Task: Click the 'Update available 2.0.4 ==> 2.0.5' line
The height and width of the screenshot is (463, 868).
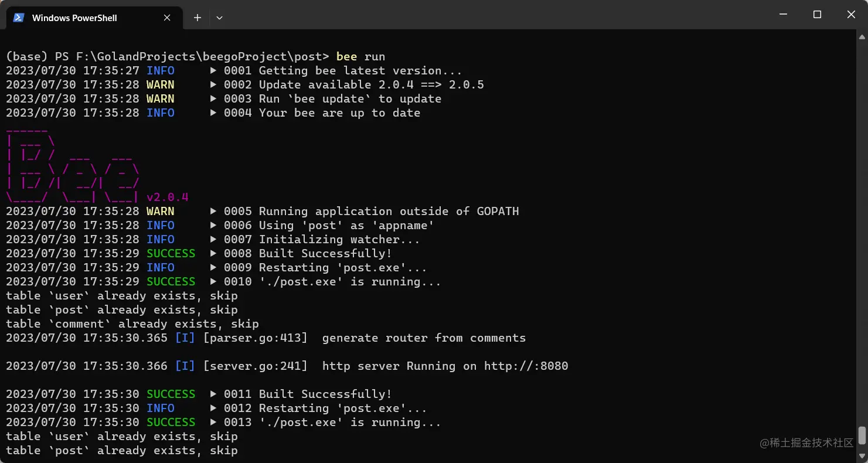Action: 372,85
